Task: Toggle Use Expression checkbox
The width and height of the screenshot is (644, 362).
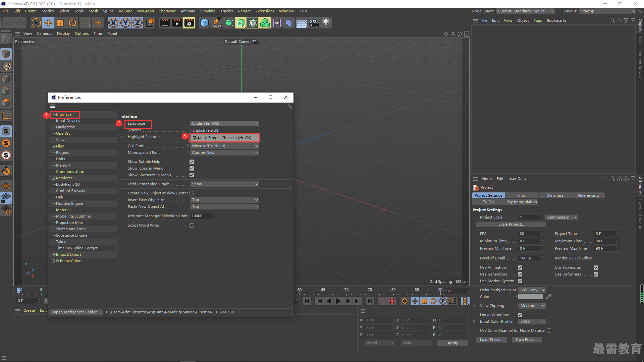Action: (x=596, y=267)
